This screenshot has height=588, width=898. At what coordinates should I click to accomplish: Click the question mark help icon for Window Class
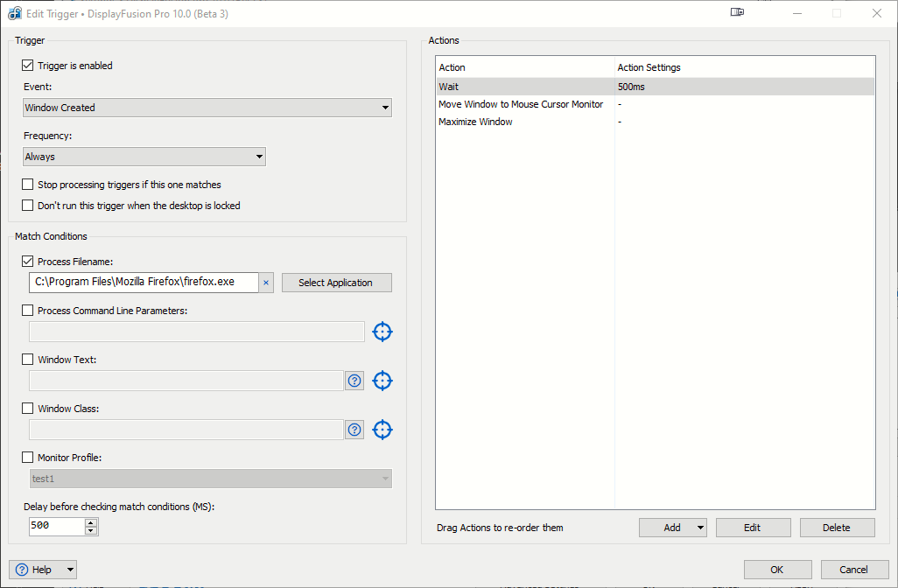pyautogui.click(x=354, y=430)
